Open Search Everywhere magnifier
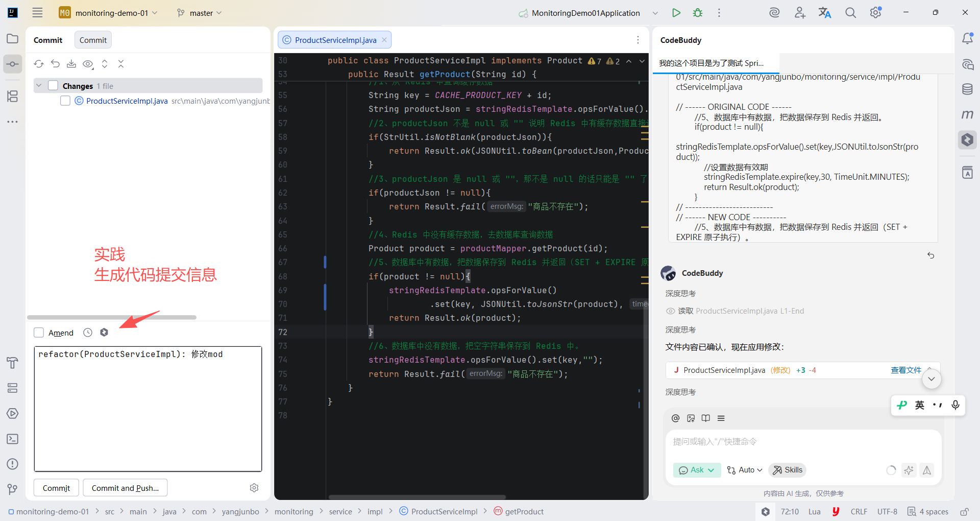980x521 pixels. point(850,13)
